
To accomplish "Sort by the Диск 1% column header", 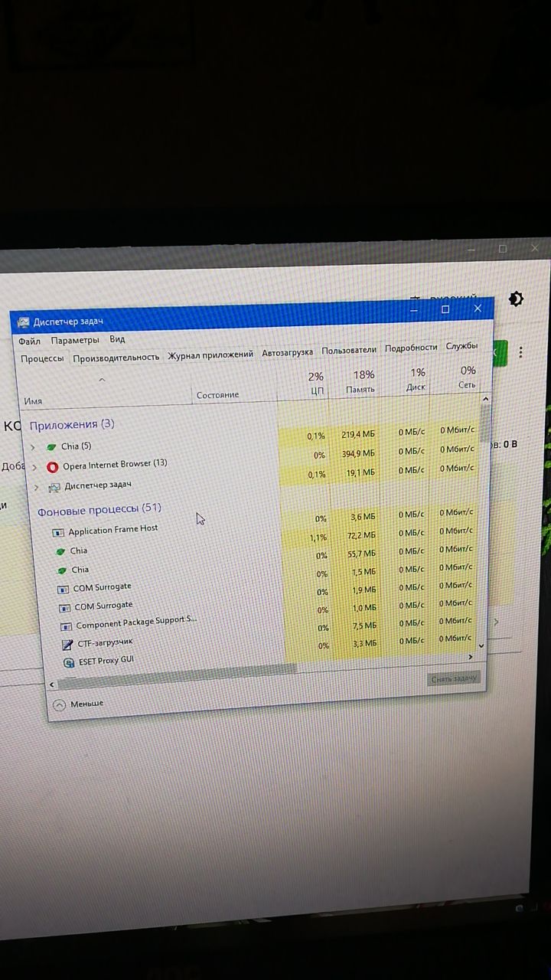I will 415,379.
